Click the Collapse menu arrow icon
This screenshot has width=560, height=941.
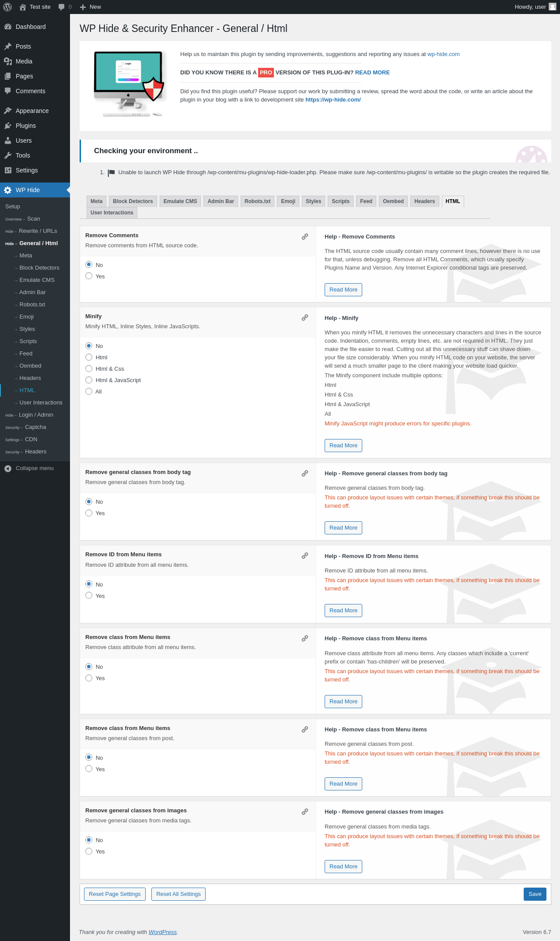[8, 468]
